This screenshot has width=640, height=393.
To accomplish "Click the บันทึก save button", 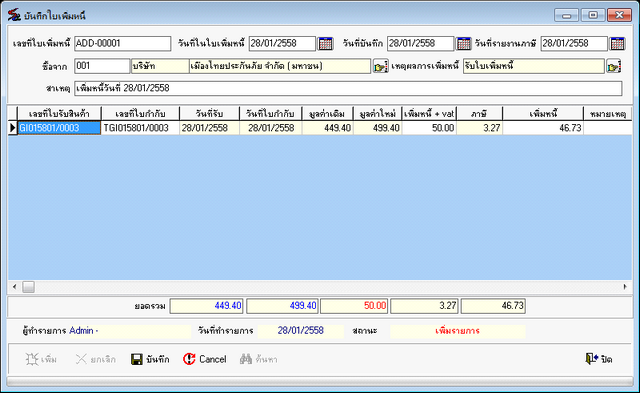I will click(150, 359).
